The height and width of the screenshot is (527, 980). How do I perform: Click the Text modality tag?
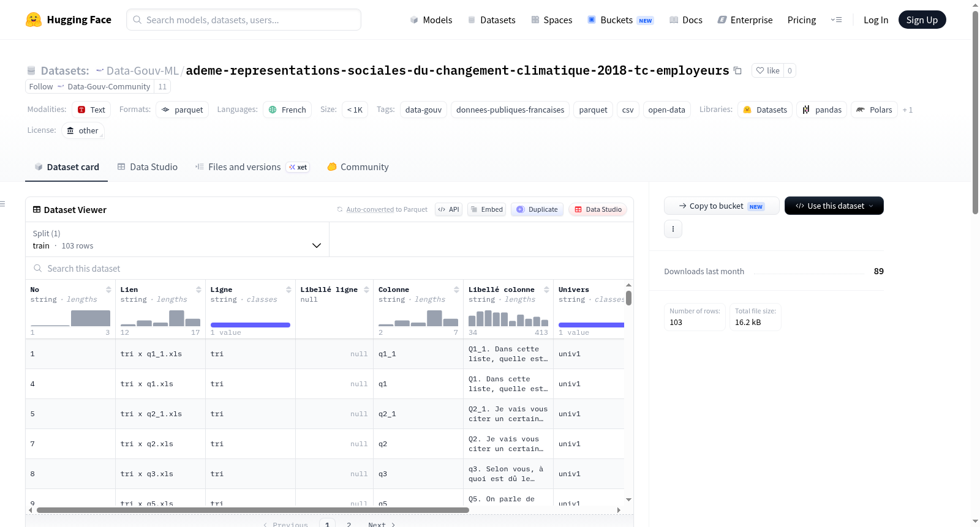pyautogui.click(x=91, y=110)
